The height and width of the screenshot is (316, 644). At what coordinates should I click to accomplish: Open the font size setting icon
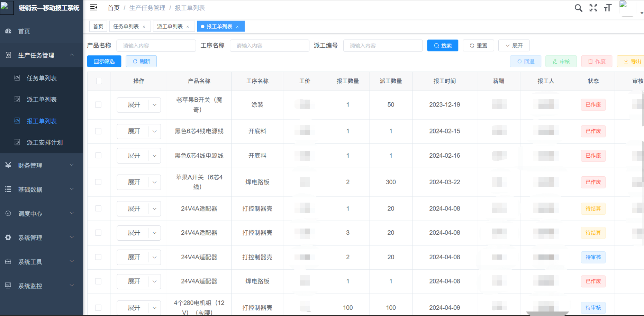pyautogui.click(x=608, y=8)
